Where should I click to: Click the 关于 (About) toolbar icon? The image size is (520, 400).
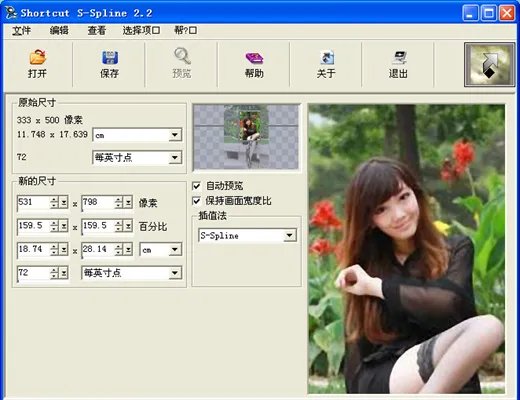coord(327,57)
